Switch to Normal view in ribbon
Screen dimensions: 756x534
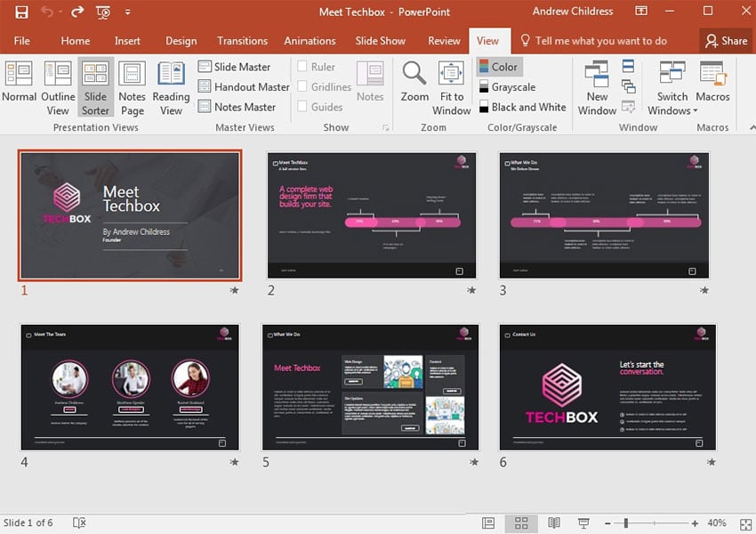click(x=19, y=86)
